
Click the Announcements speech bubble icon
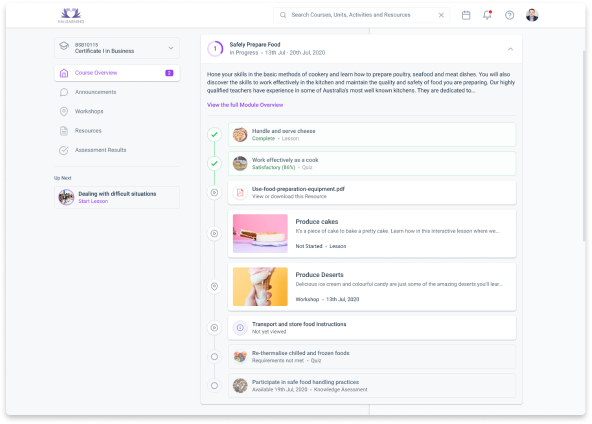64,92
